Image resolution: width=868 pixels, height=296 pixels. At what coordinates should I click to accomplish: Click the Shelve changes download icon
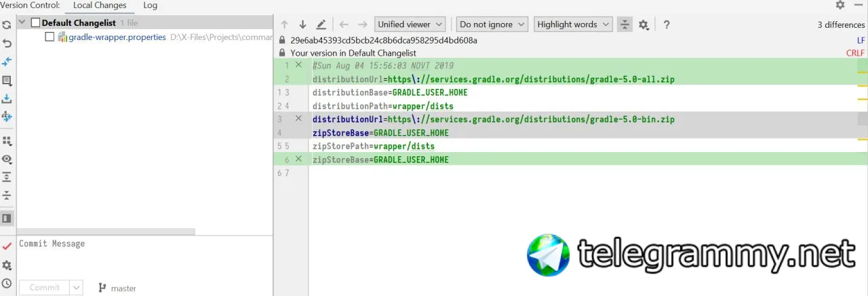pos(7,98)
